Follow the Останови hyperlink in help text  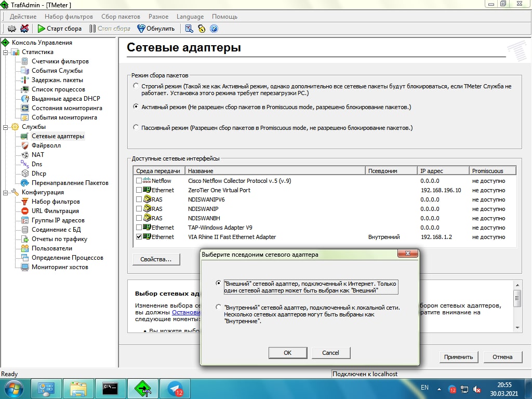(x=187, y=312)
